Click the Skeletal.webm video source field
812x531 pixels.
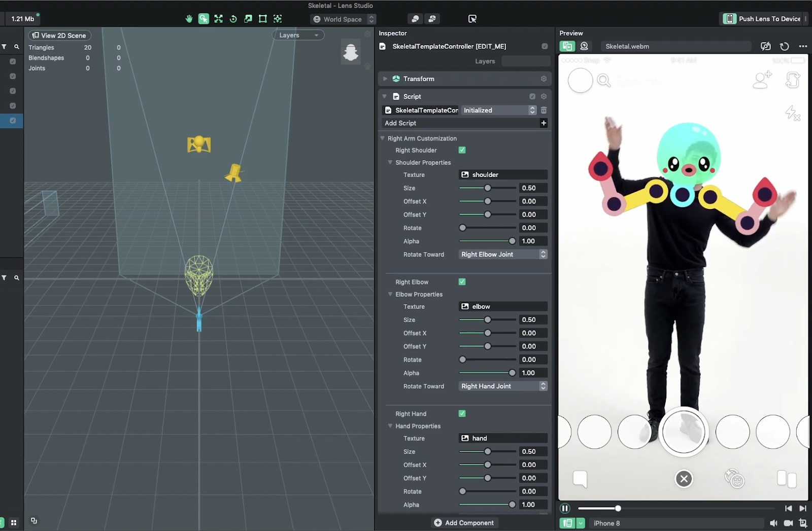(x=675, y=46)
